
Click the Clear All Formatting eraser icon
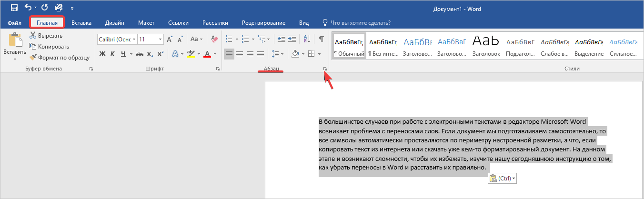[x=214, y=39]
